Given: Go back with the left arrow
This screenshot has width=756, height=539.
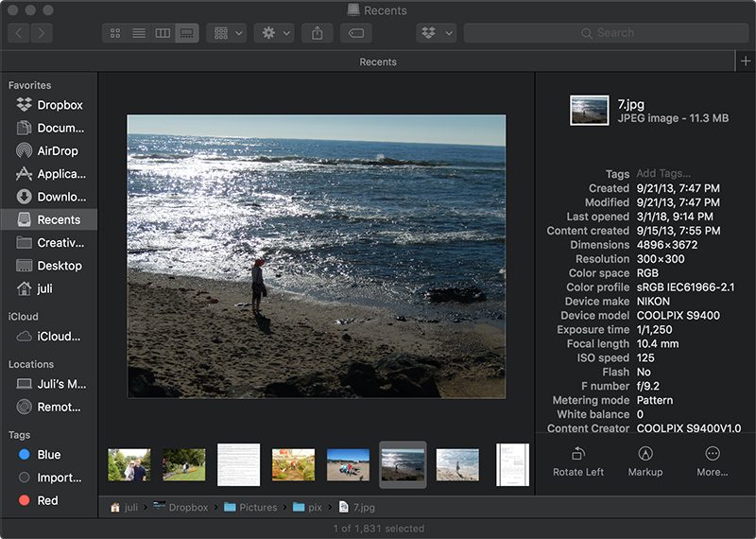Looking at the screenshot, I should point(19,33).
